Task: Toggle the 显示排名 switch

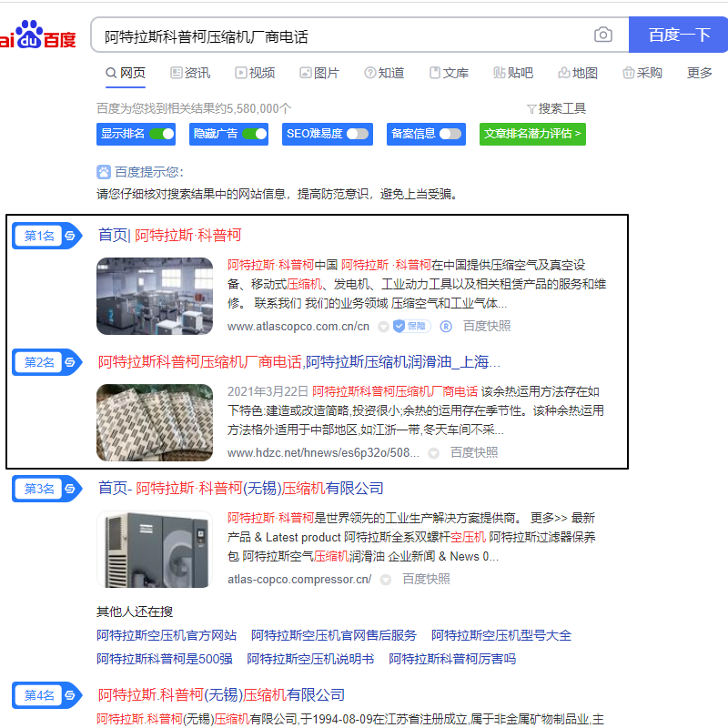Action: click(x=162, y=134)
